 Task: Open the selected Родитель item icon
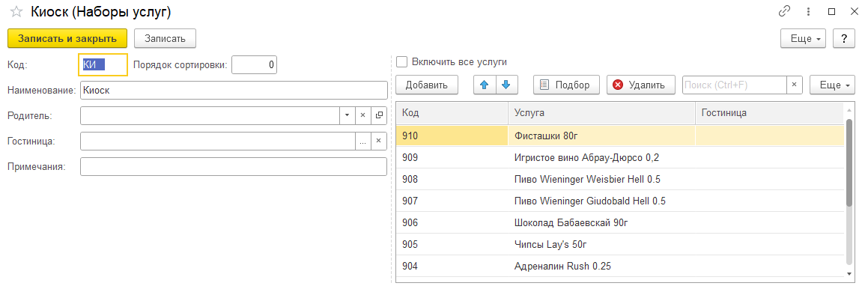379,115
